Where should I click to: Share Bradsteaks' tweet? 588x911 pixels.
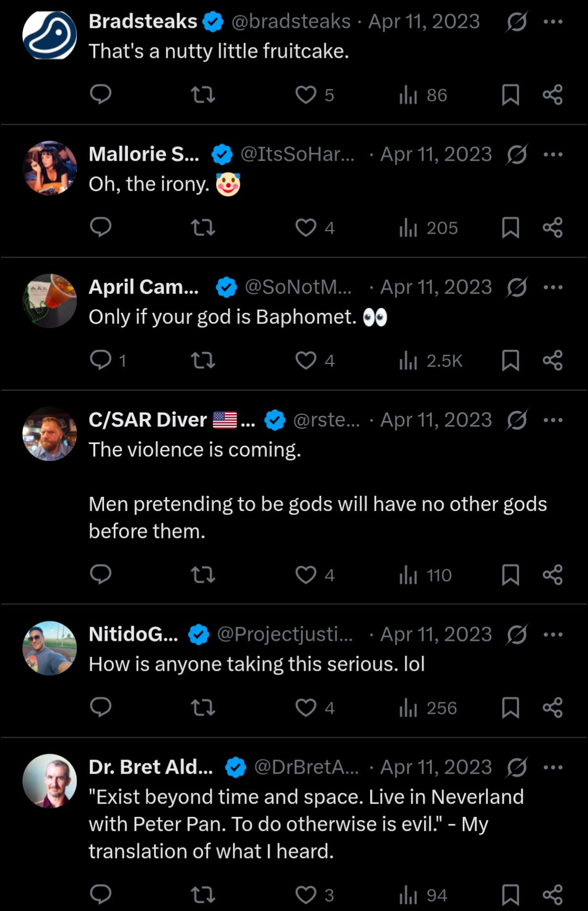(x=553, y=95)
